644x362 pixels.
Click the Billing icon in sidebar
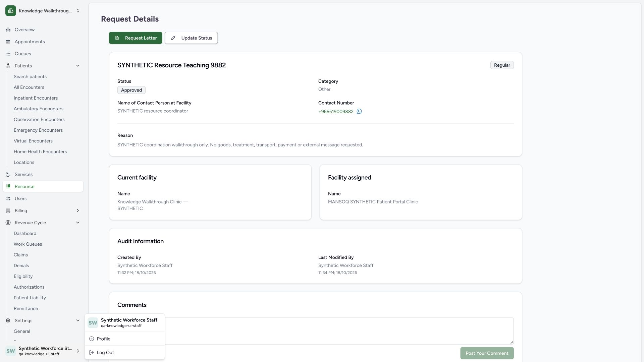(x=8, y=211)
